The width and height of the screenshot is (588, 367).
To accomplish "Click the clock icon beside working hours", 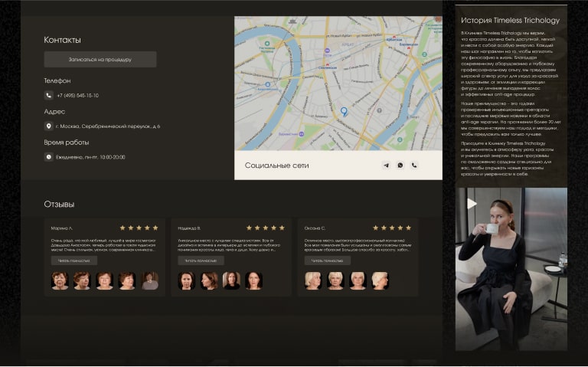I will click(x=49, y=157).
